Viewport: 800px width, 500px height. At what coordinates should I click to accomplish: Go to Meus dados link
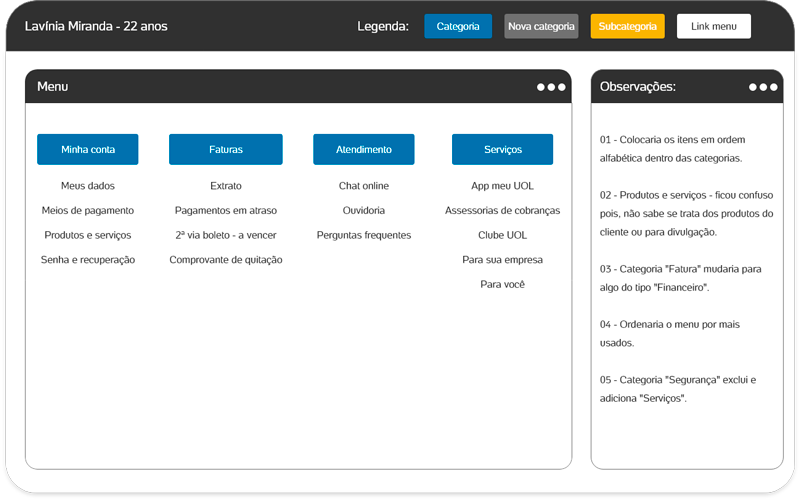coord(88,186)
